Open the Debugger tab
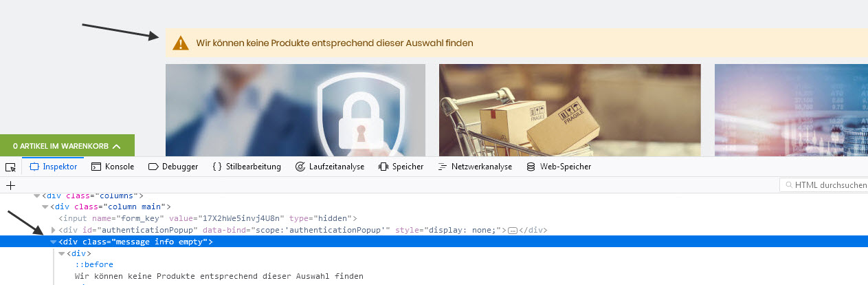Image resolution: width=868 pixels, height=285 pixels. [x=173, y=167]
